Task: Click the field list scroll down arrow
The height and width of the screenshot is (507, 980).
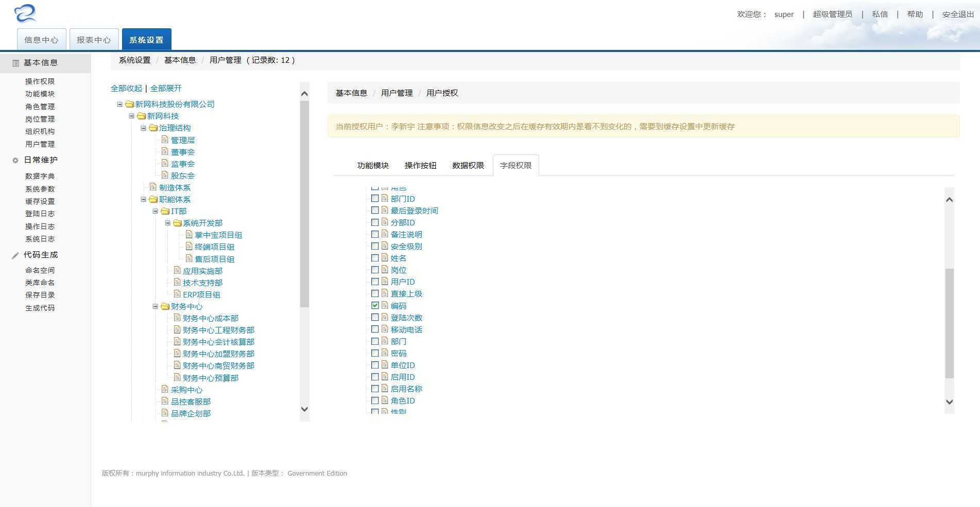Action: tap(950, 402)
